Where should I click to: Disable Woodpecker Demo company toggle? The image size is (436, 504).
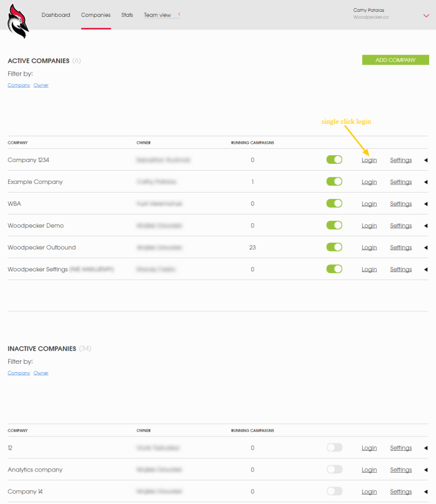coord(334,225)
